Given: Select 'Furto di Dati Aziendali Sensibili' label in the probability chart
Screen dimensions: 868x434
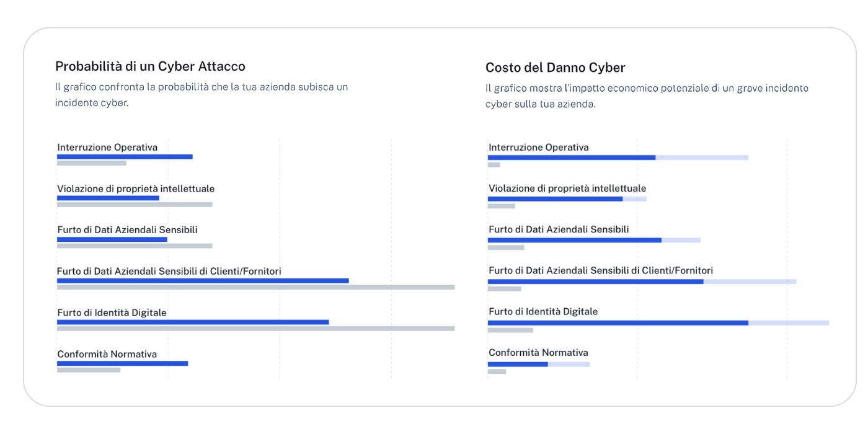Looking at the screenshot, I should 127,229.
